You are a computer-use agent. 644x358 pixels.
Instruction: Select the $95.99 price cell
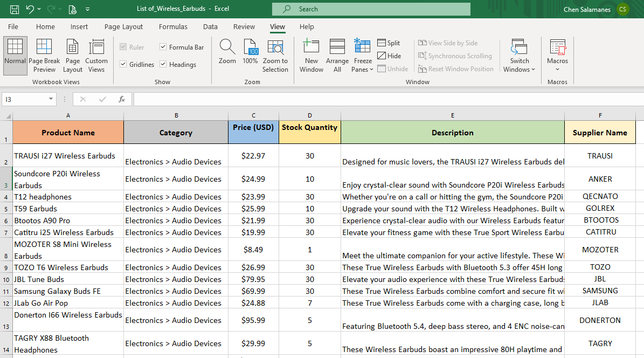pyautogui.click(x=253, y=320)
